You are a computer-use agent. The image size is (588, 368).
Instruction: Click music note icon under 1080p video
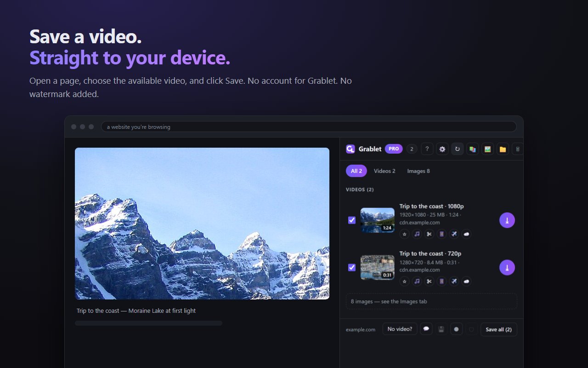click(x=417, y=234)
